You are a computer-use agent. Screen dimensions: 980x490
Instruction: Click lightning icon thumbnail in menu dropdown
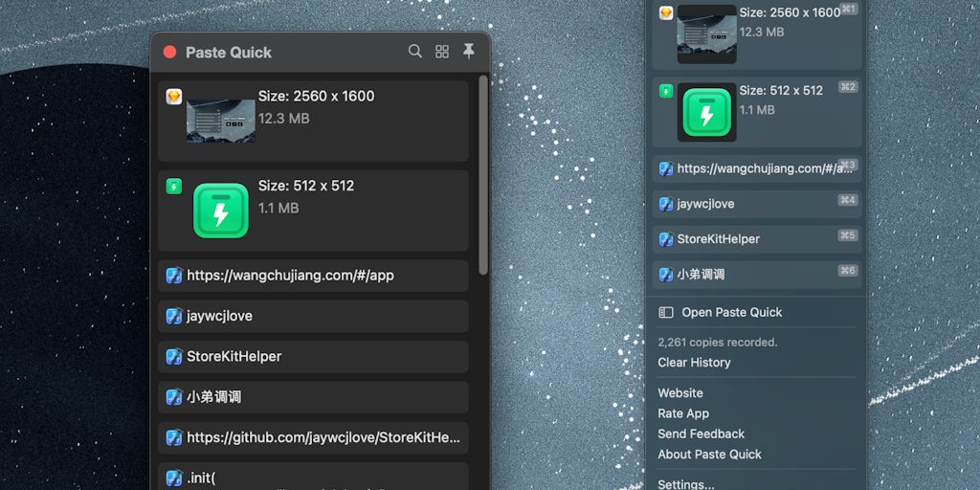(x=707, y=113)
